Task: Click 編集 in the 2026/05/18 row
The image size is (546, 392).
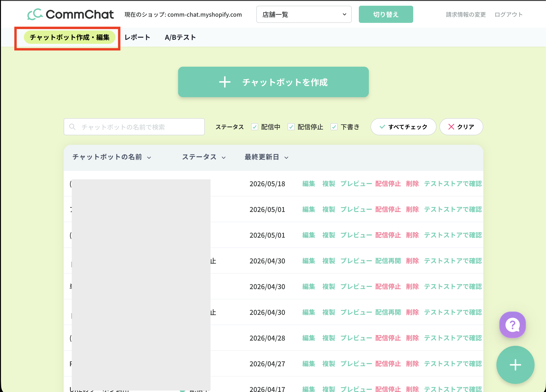Action: click(309, 184)
